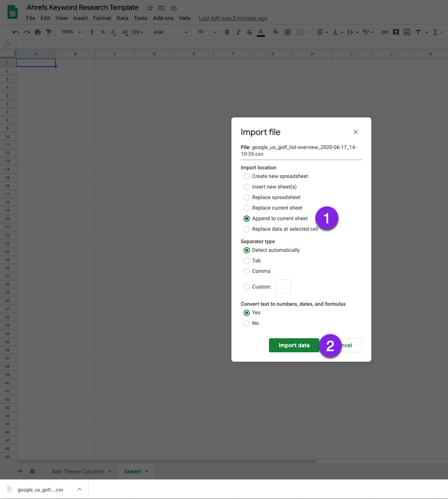The image size is (448, 499).
Task: Switch to Add These Columns tab
Action: [78, 472]
